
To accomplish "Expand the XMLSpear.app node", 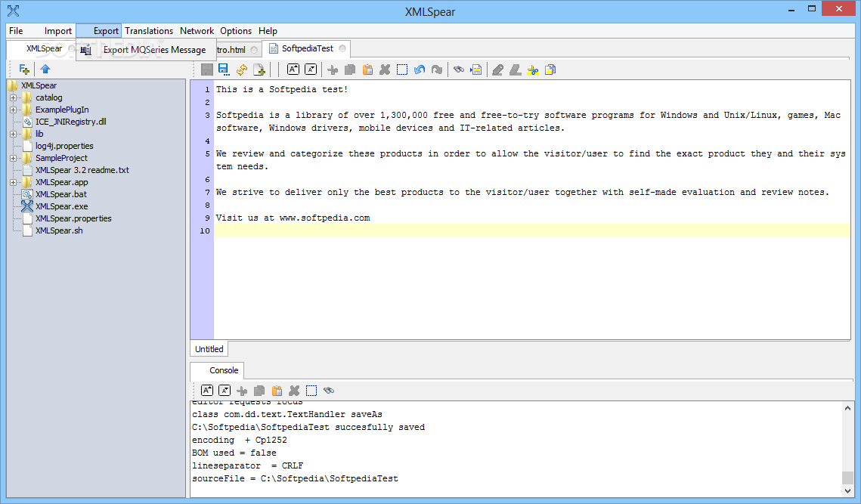I will coord(13,182).
